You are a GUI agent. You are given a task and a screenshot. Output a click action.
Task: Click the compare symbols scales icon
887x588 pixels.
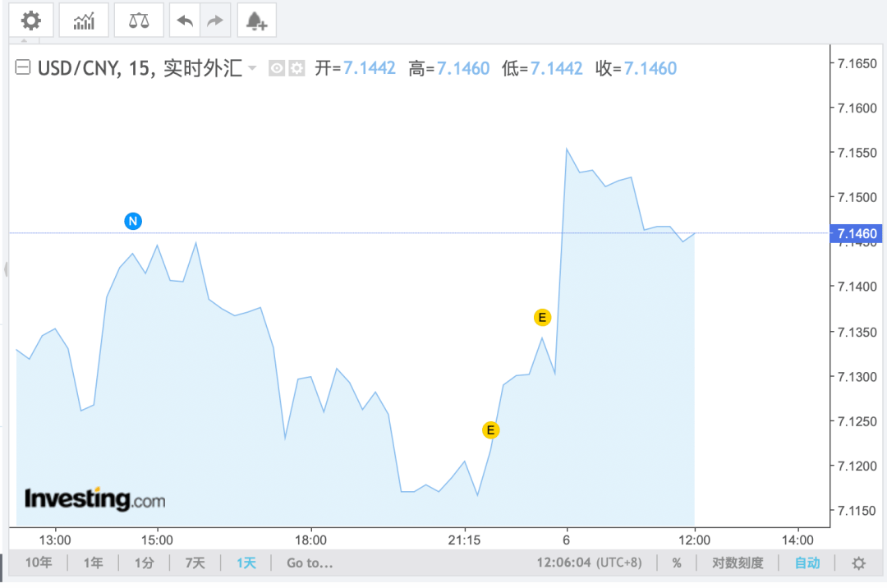139,21
